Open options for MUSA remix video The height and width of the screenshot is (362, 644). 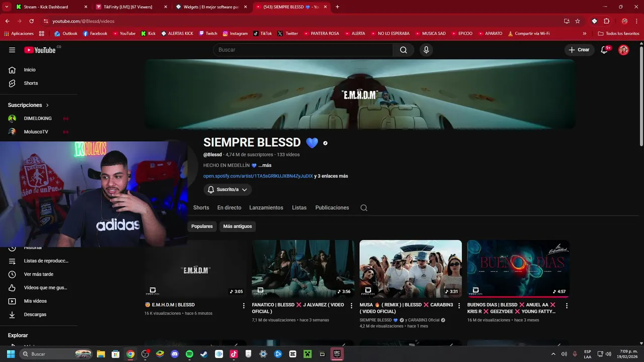tap(459, 306)
